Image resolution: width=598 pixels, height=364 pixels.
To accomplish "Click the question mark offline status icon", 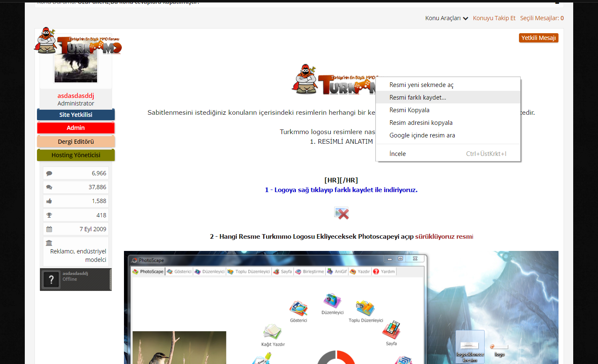I will [x=51, y=280].
